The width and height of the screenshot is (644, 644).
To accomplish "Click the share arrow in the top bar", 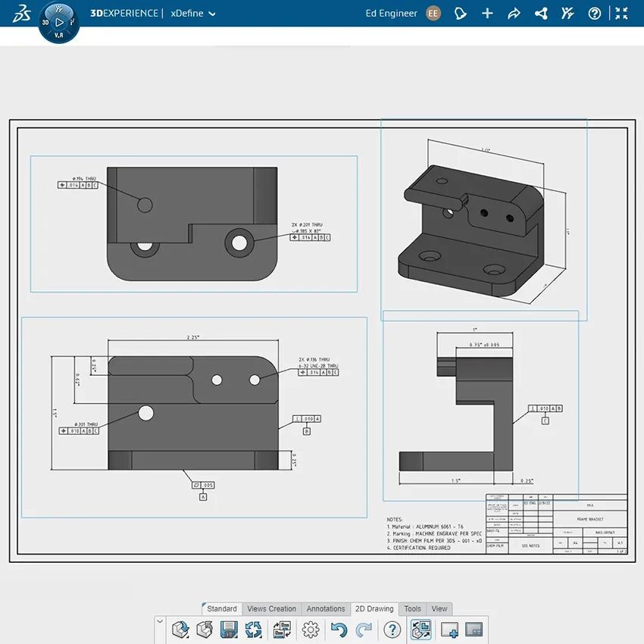I will [x=514, y=13].
